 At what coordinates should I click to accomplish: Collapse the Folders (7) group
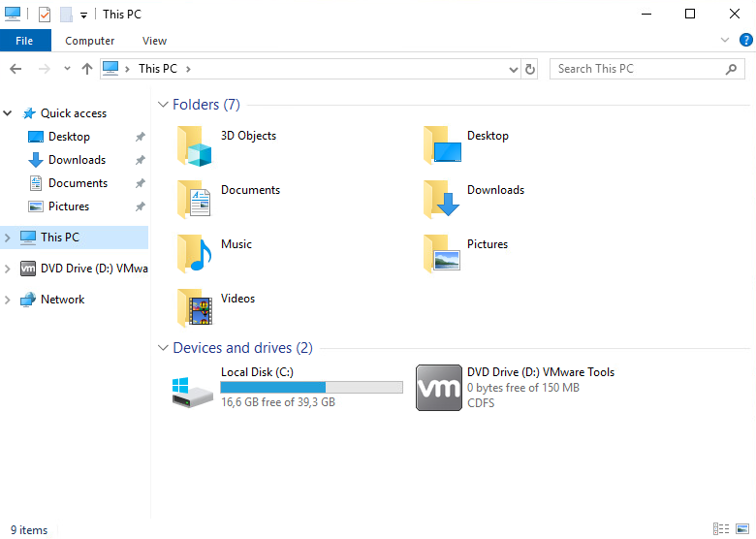(163, 105)
